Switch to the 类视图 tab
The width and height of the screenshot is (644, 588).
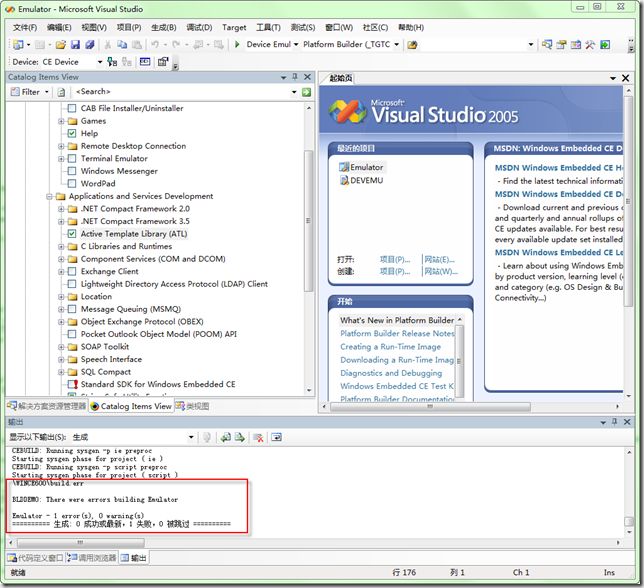click(x=193, y=406)
